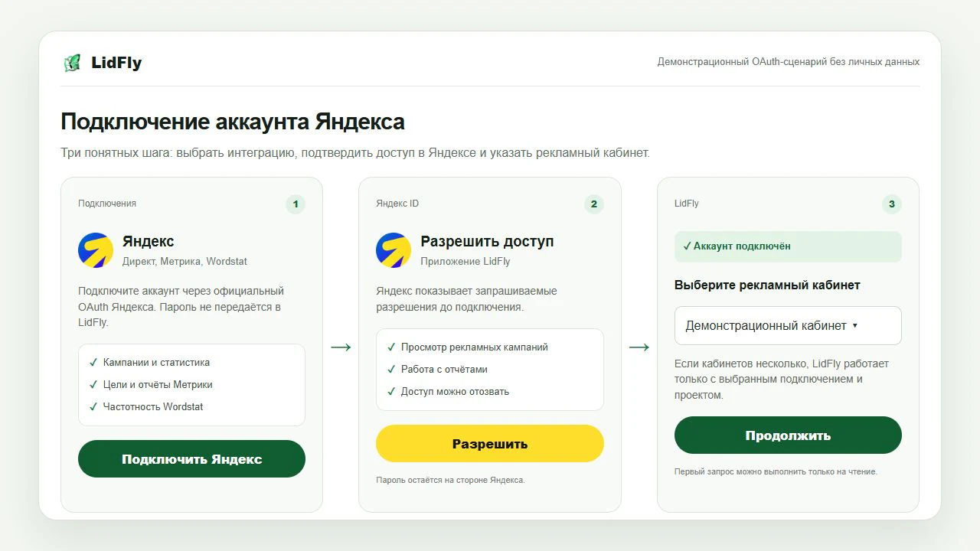Click the checkmark beside Работа с отчётами
Image resolution: width=980 pixels, height=551 pixels.
click(391, 370)
